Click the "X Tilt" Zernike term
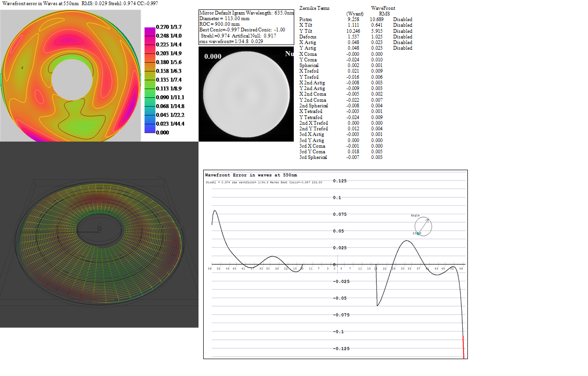This screenshot has height=376, width=588. pyautogui.click(x=305, y=25)
